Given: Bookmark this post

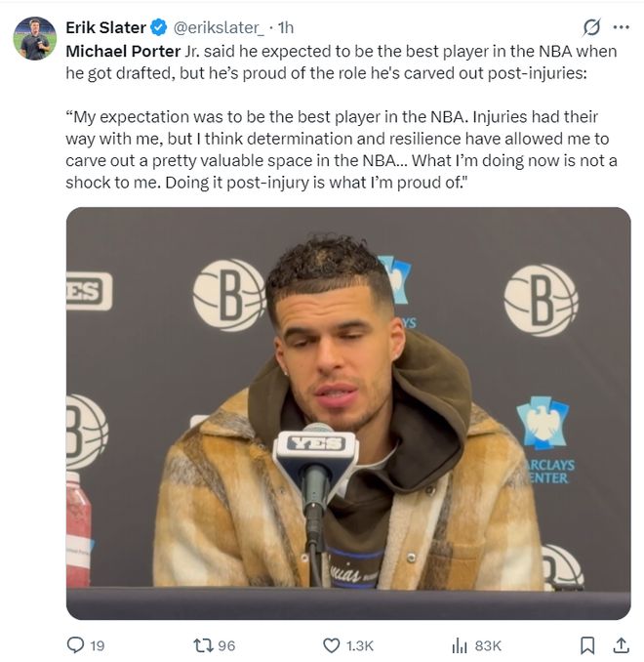Looking at the screenshot, I should click(587, 645).
